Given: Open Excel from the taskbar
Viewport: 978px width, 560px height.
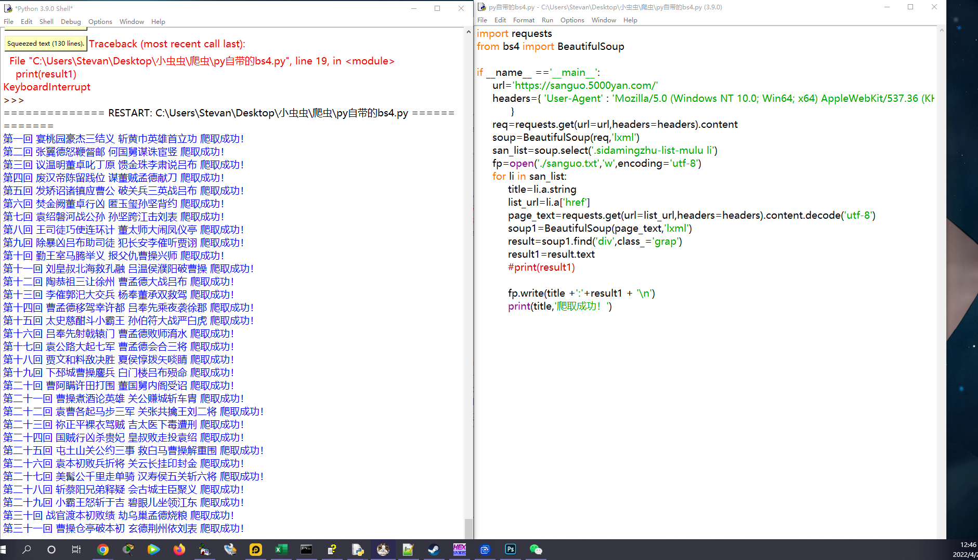Looking at the screenshot, I should [x=281, y=549].
